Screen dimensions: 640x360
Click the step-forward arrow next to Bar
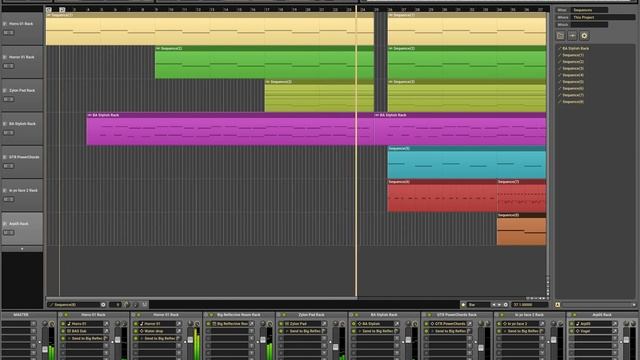(x=499, y=304)
